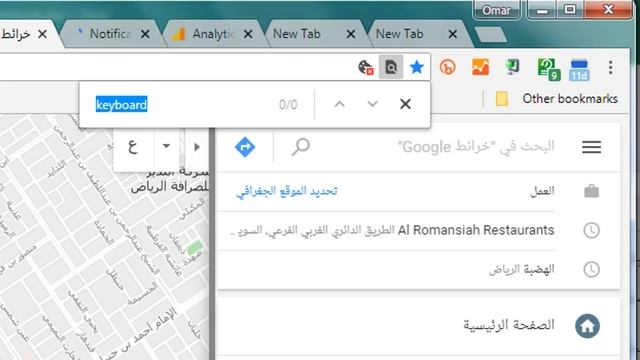Switch to the first New Tab
Image resolution: width=640 pixels, height=360 pixels.
tap(296, 34)
